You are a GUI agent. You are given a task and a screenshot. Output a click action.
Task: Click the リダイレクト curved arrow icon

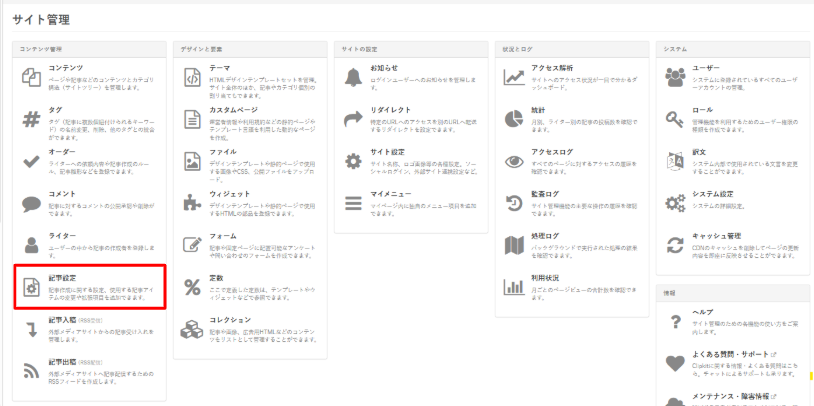click(354, 120)
